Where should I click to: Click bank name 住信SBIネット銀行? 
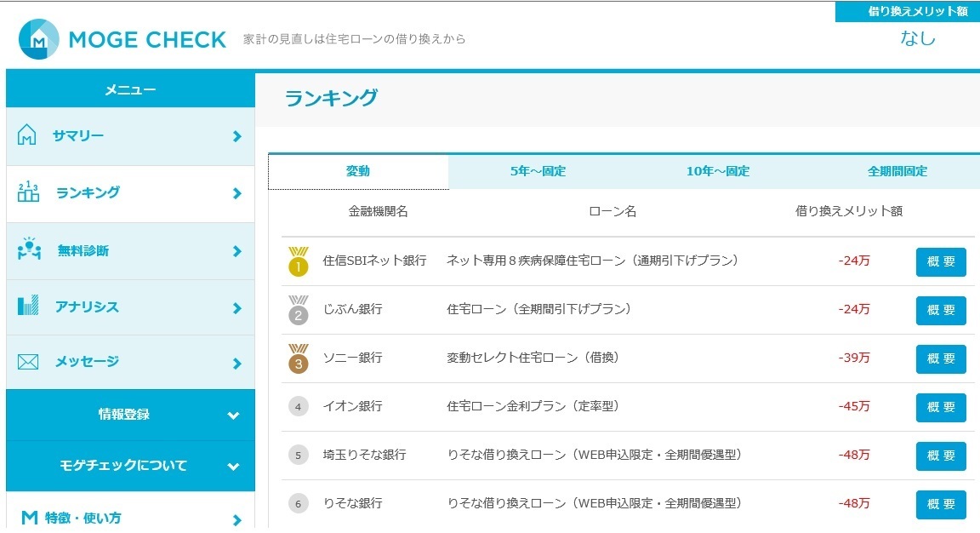[374, 261]
